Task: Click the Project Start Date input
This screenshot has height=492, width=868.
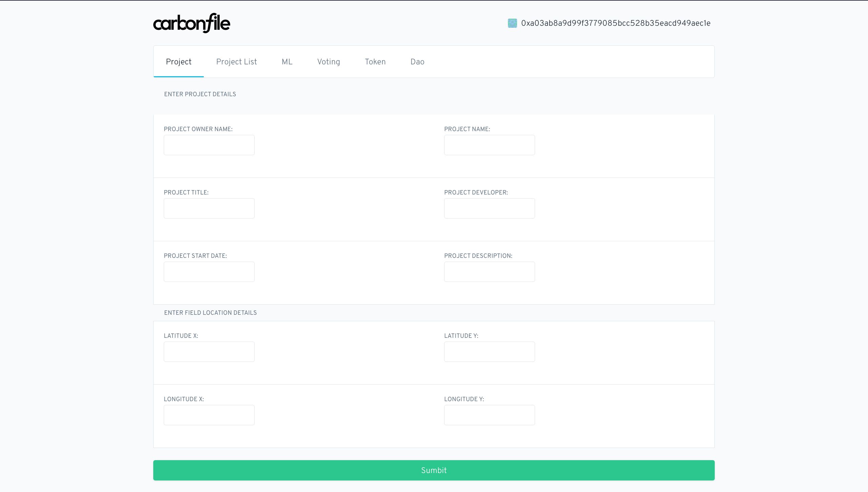Action: click(x=209, y=272)
